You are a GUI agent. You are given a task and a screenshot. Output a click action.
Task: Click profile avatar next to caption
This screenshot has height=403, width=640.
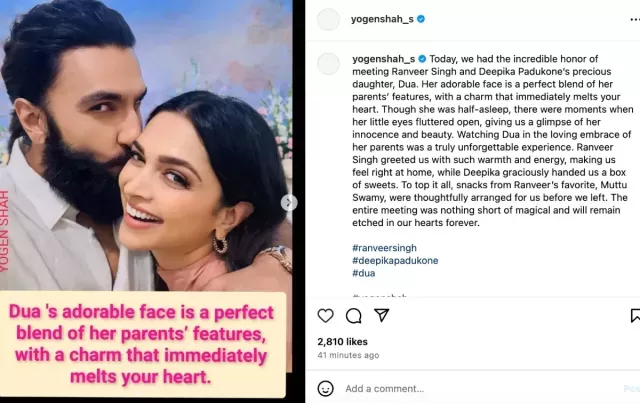pyautogui.click(x=328, y=64)
